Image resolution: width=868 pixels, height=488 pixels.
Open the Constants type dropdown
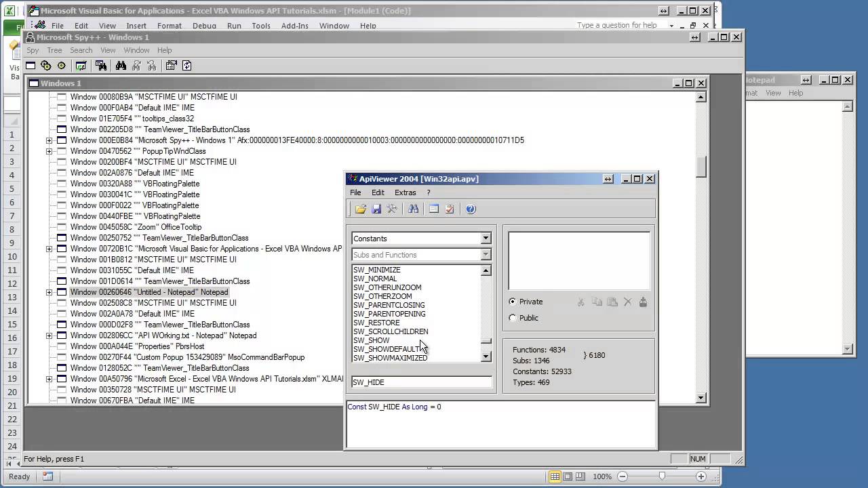click(x=486, y=239)
